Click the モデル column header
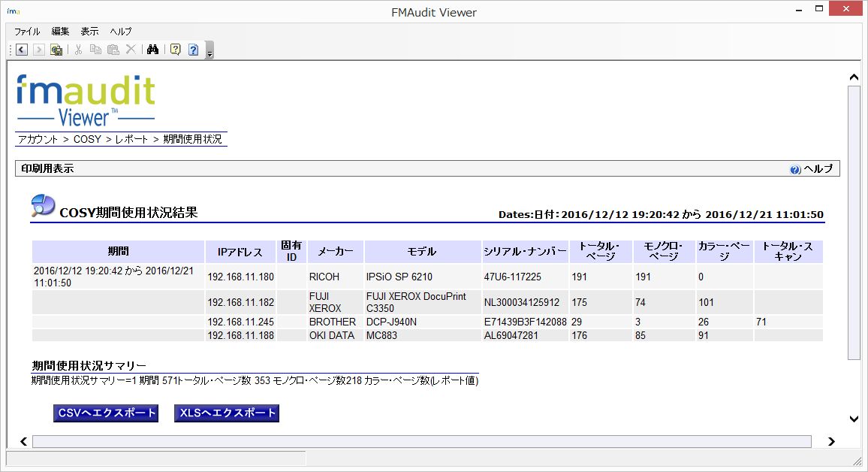The image size is (868, 472). [x=423, y=252]
